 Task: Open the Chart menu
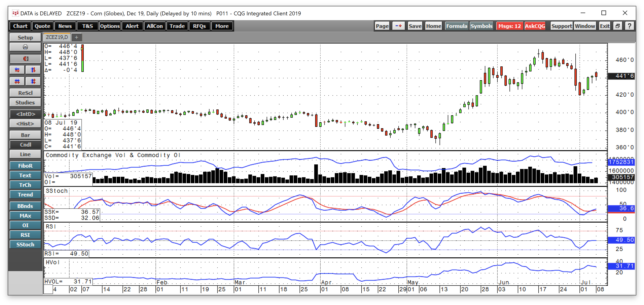click(x=20, y=26)
